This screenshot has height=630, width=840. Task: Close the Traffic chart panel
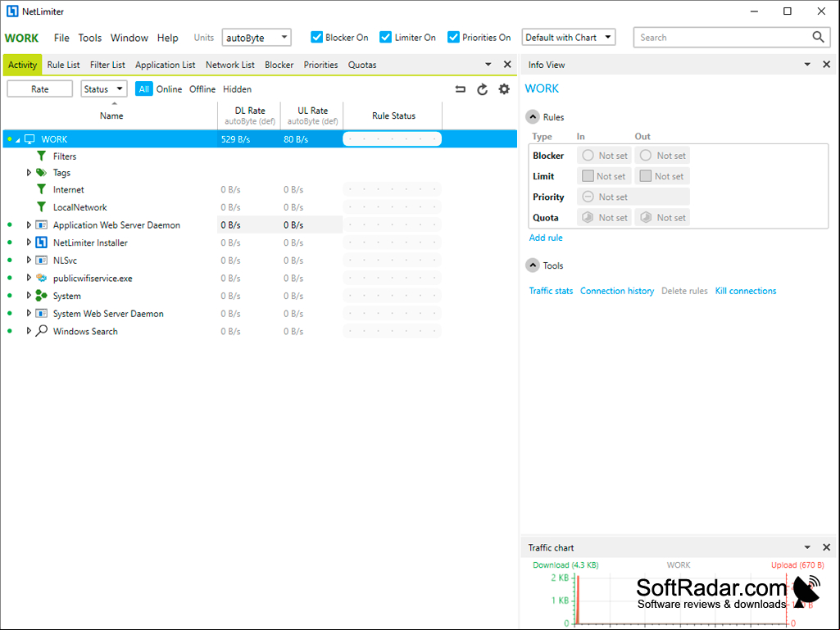pos(827,547)
